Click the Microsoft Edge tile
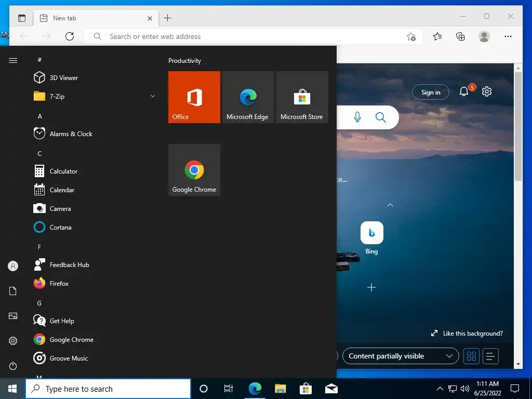The image size is (532, 399). point(248,97)
